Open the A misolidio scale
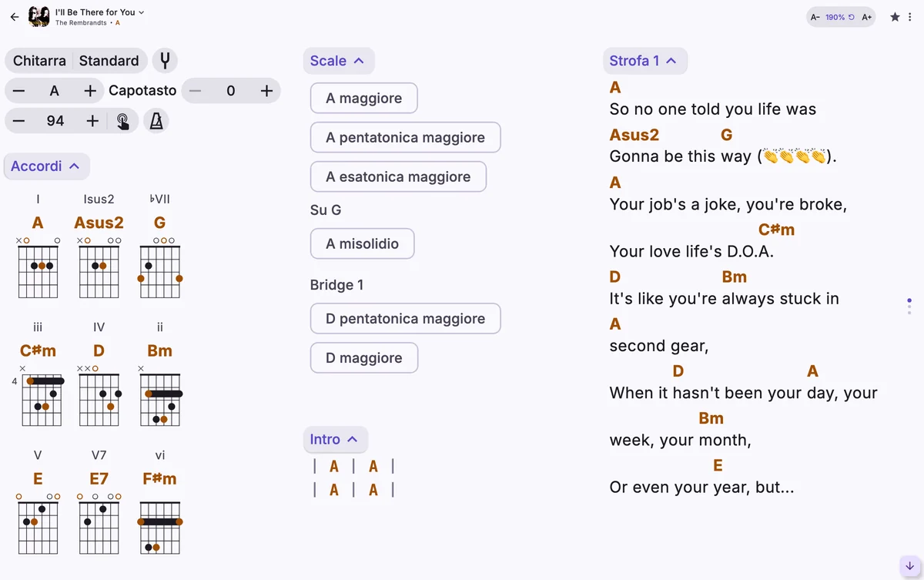Viewport: 924px width, 580px height. pos(363,243)
